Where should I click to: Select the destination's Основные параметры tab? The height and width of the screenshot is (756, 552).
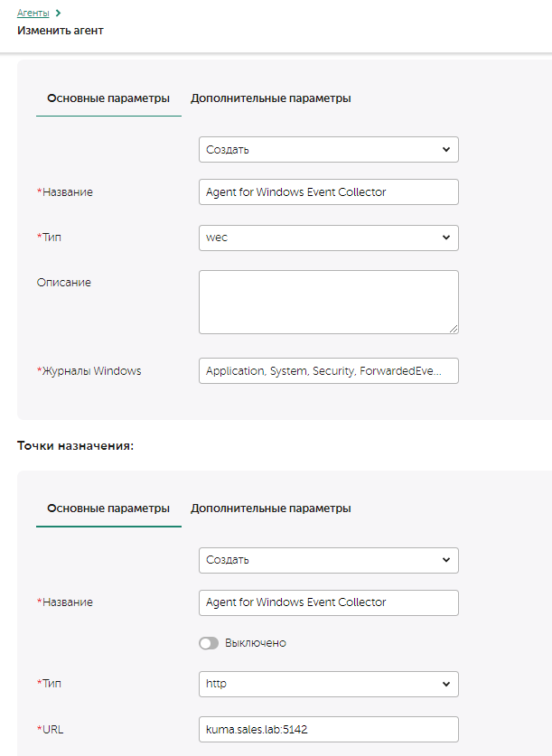tap(108, 509)
